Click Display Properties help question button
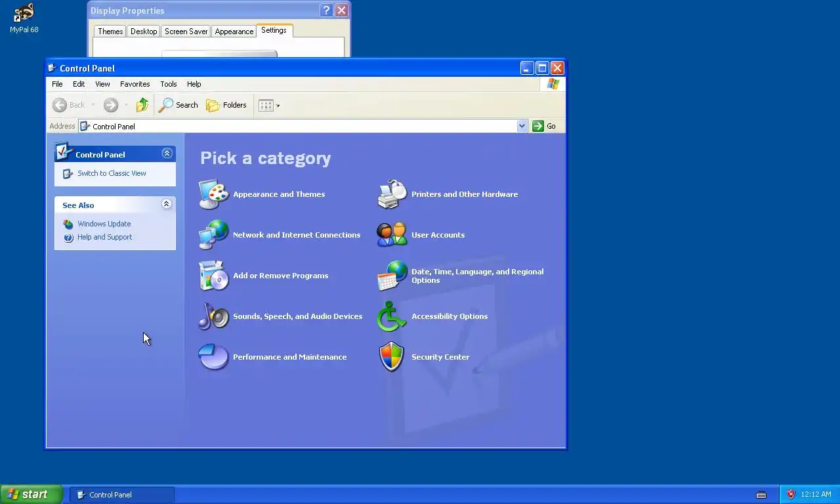Image resolution: width=840 pixels, height=504 pixels. click(x=326, y=10)
